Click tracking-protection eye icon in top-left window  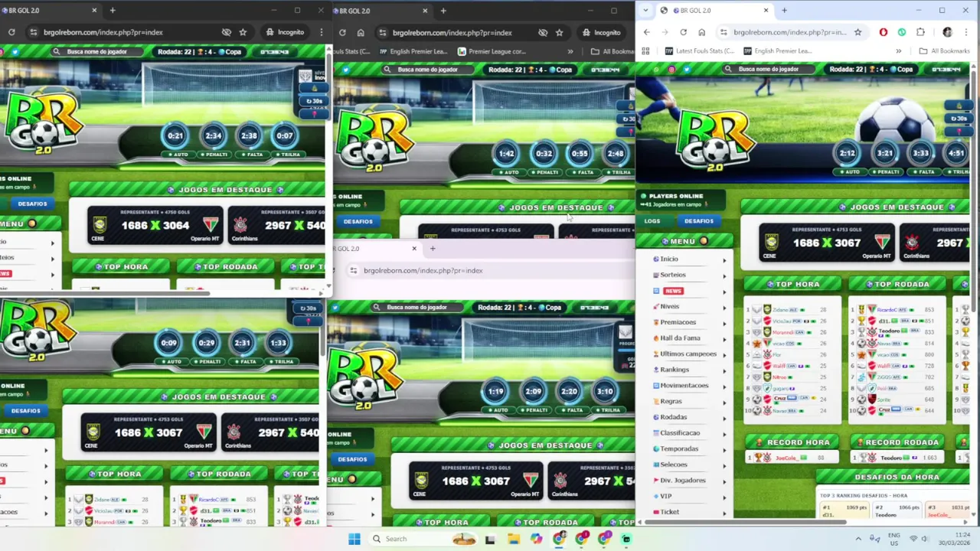click(x=227, y=32)
